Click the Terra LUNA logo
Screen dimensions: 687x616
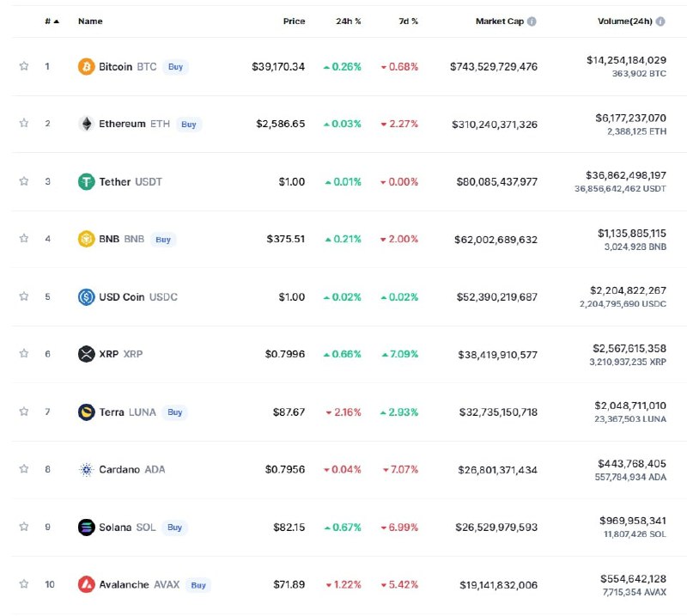coord(87,412)
